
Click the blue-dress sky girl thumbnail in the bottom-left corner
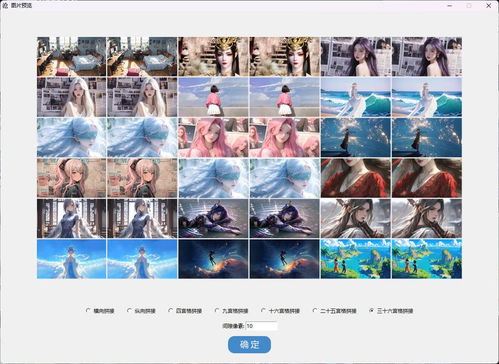point(71,259)
